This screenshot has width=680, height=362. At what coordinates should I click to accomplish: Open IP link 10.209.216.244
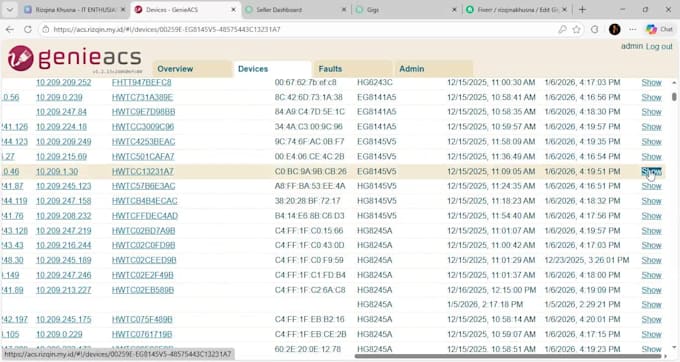coord(64,245)
